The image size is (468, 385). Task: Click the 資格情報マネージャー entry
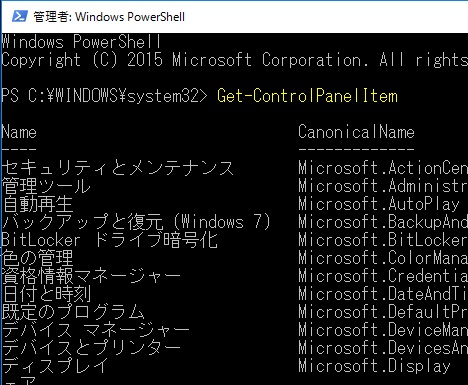pyautogui.click(x=91, y=276)
